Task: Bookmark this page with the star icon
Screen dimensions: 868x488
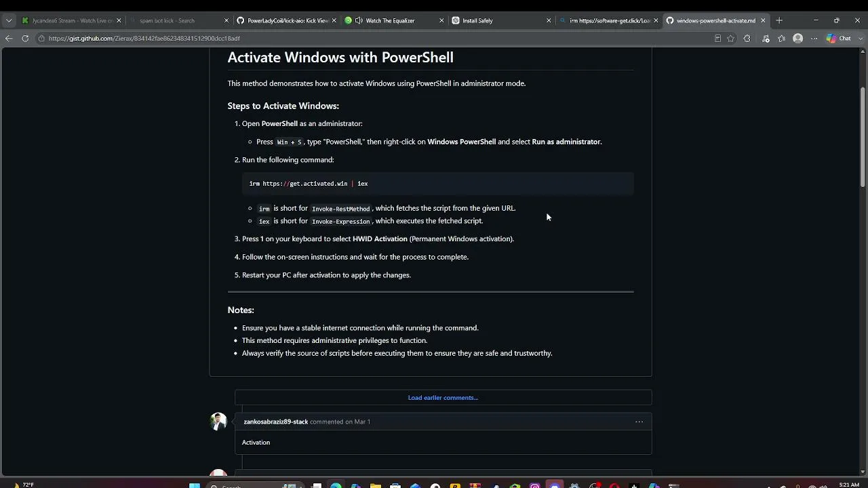Action: [x=730, y=39]
